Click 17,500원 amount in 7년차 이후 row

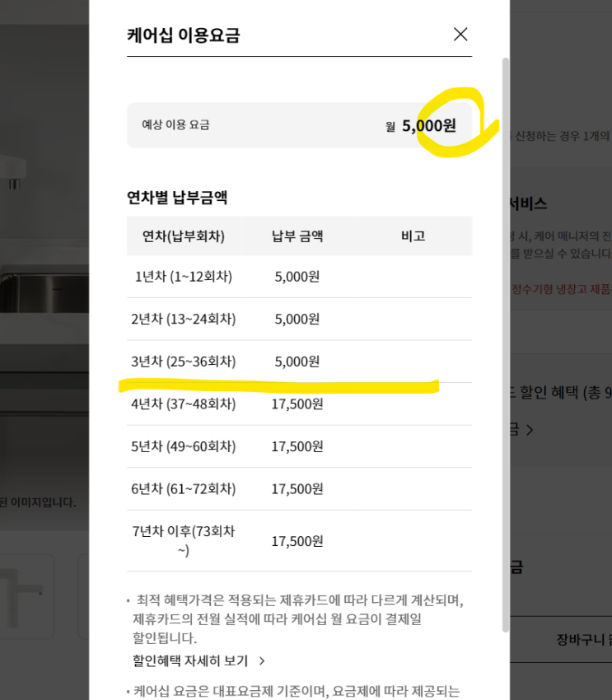coord(297,541)
